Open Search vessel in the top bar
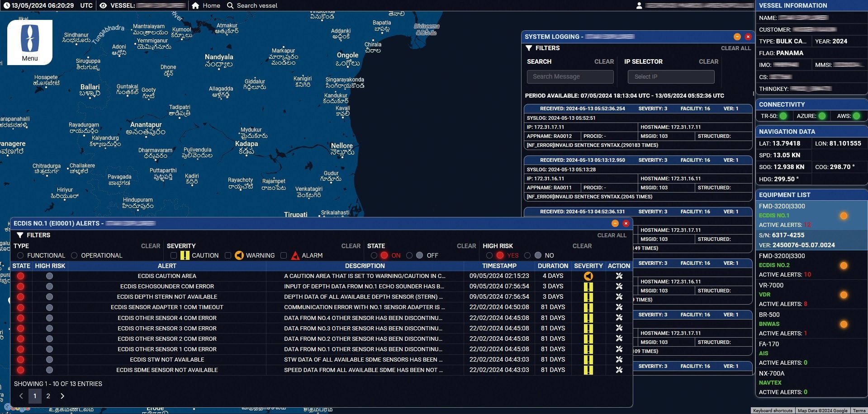This screenshot has height=414, width=868. click(x=252, y=5)
